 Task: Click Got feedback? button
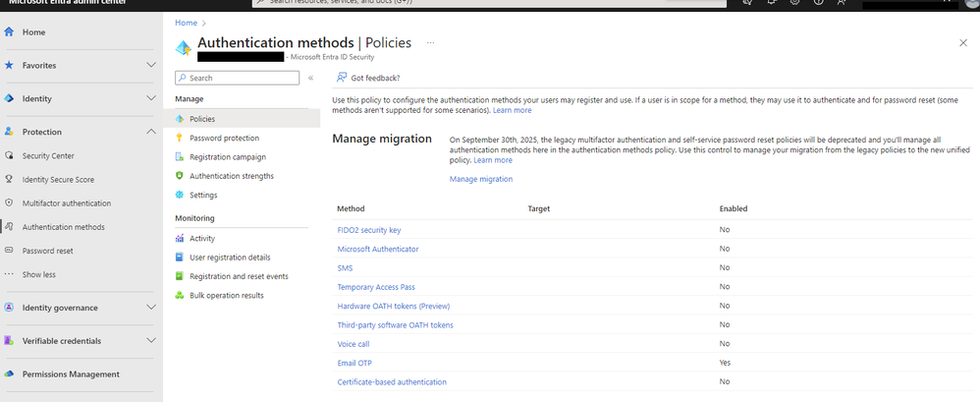(368, 78)
